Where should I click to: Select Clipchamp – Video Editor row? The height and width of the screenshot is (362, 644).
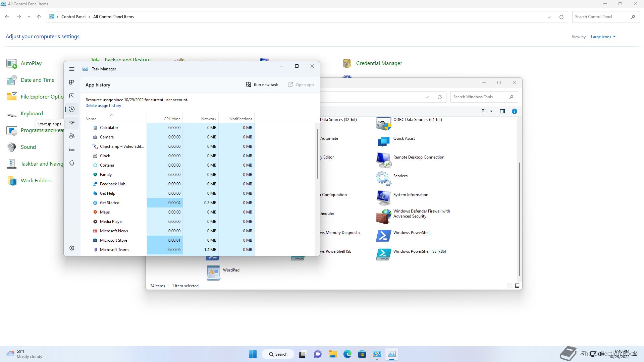(167, 146)
